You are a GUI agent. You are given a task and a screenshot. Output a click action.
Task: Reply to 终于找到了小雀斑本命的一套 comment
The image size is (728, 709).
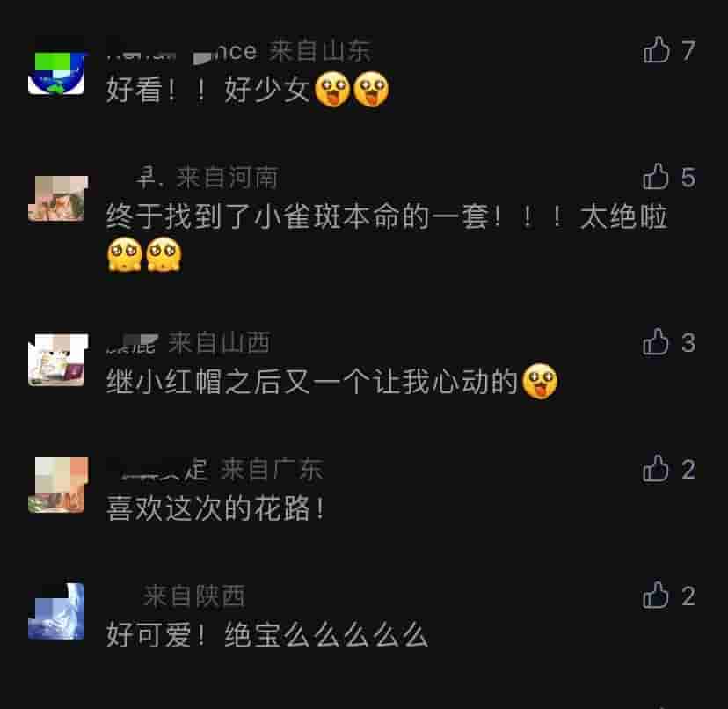click(387, 236)
